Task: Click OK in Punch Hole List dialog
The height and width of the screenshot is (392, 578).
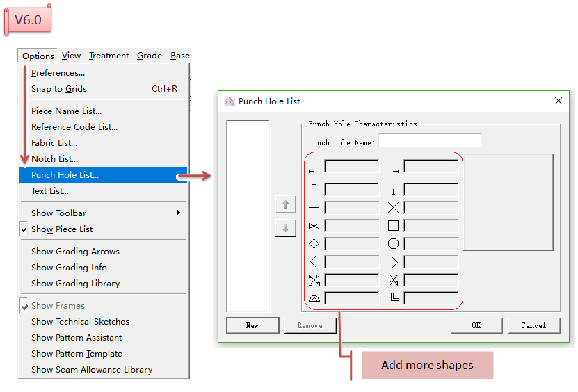Action: (x=476, y=325)
